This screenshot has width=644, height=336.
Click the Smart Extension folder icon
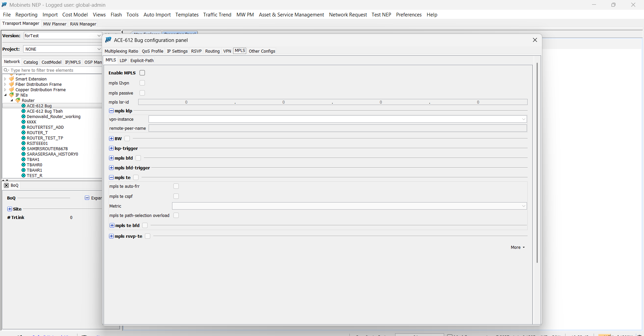point(12,79)
